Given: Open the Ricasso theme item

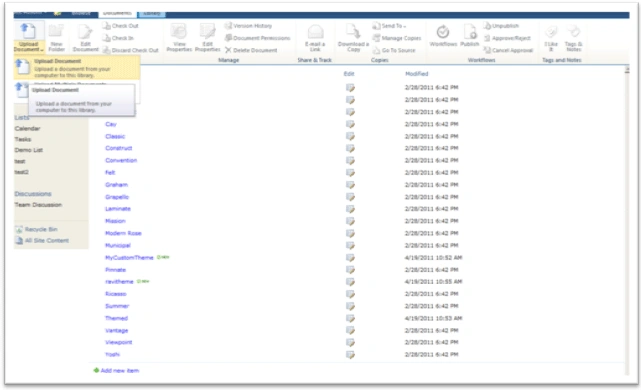Looking at the screenshot, I should [x=116, y=295].
